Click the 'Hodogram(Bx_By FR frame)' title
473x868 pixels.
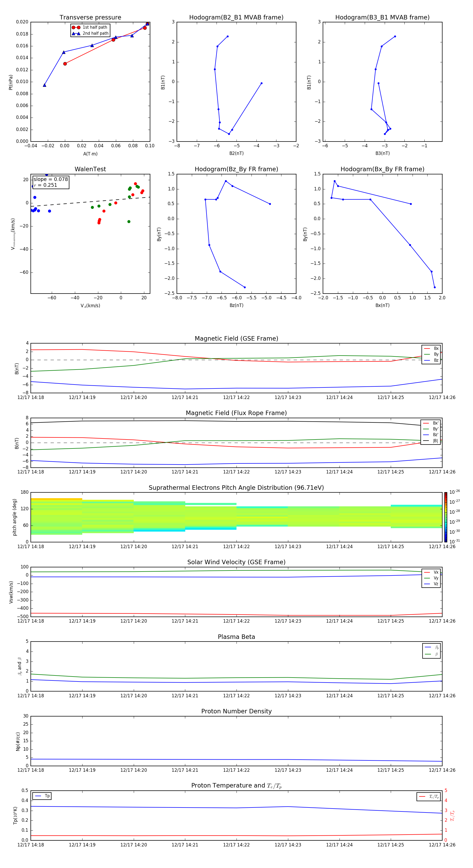[382, 169]
